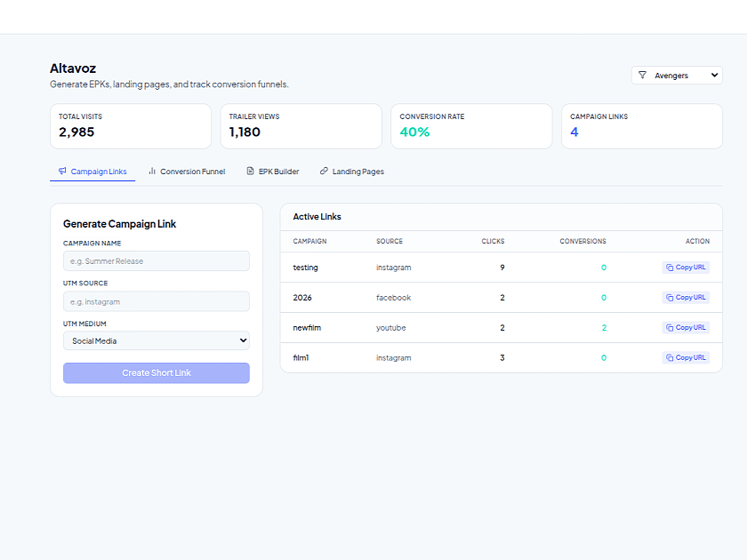Screen dimensions: 747x560
Task: Click the document icon beside EPK Builder
Action: [x=251, y=172]
